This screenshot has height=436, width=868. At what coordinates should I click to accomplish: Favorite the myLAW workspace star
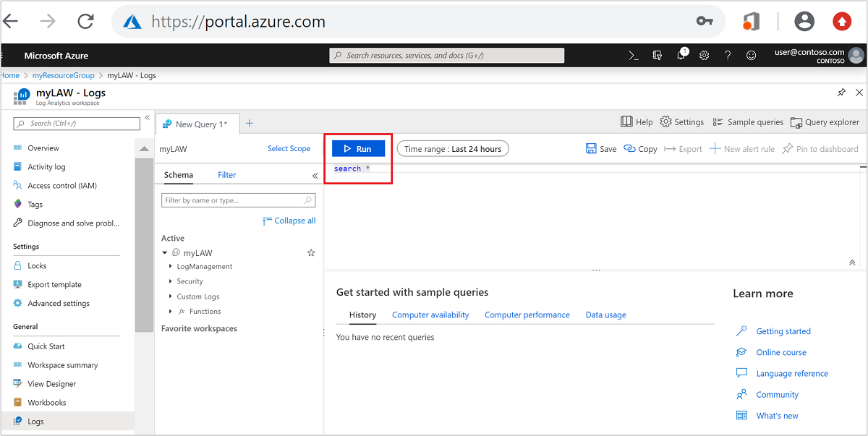311,253
